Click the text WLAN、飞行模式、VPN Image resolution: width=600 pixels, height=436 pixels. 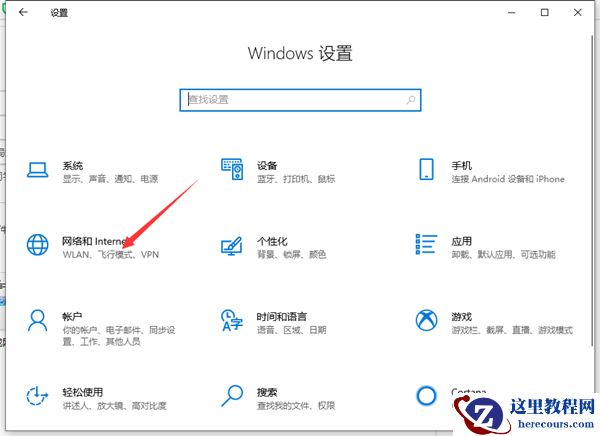click(111, 255)
